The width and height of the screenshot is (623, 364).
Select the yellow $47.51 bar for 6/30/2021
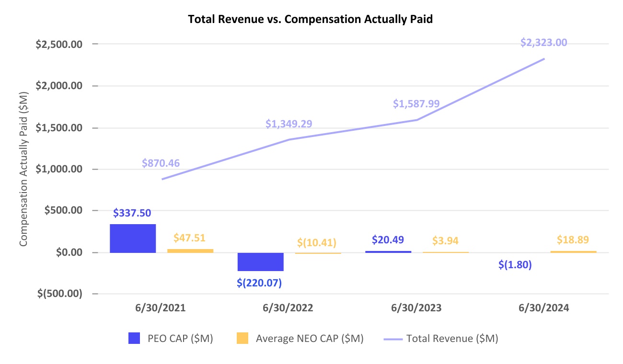coord(190,250)
